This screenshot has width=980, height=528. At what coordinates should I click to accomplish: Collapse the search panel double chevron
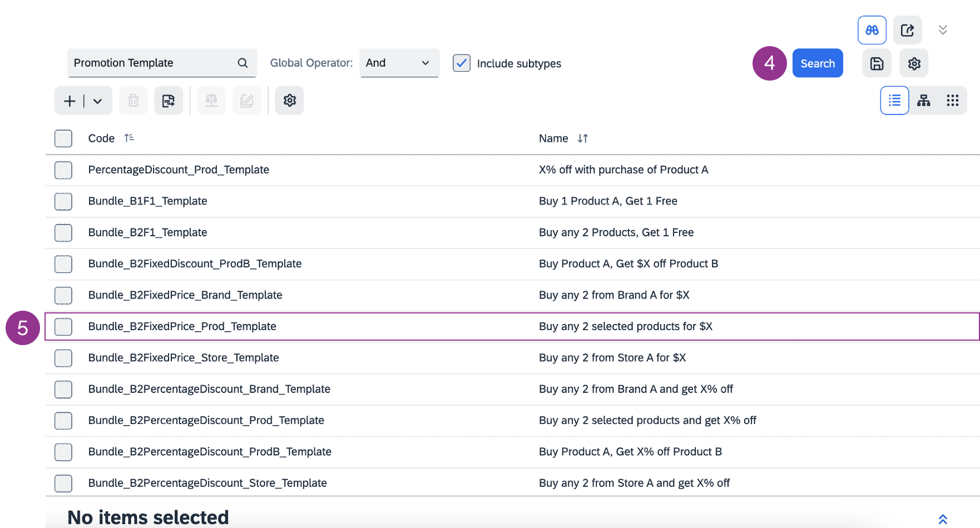click(x=943, y=30)
